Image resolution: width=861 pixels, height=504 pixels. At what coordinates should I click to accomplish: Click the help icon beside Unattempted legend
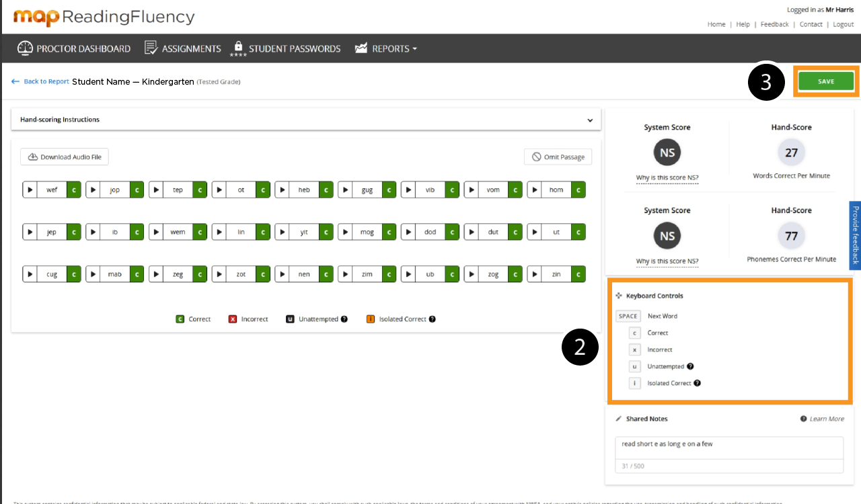[x=344, y=319]
